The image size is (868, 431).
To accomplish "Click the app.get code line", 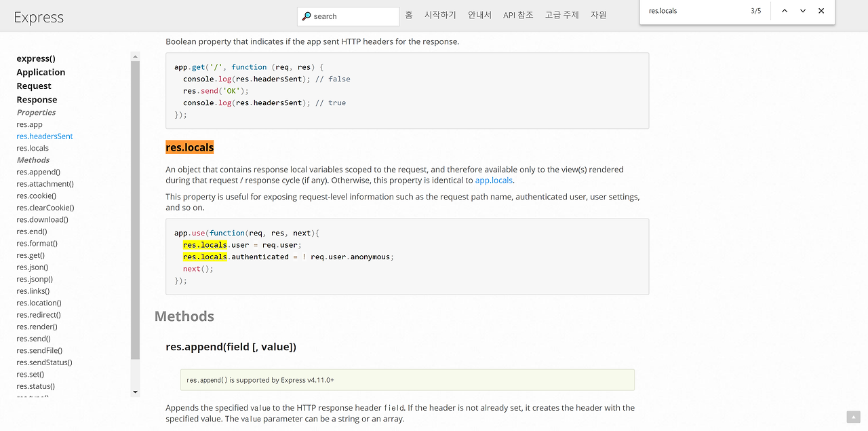I will tap(249, 67).
